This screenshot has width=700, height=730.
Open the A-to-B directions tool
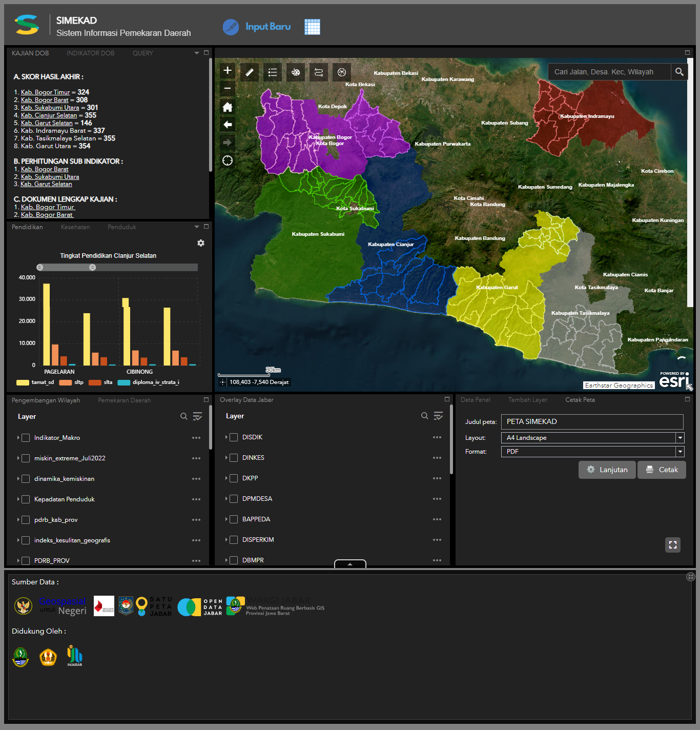click(319, 72)
